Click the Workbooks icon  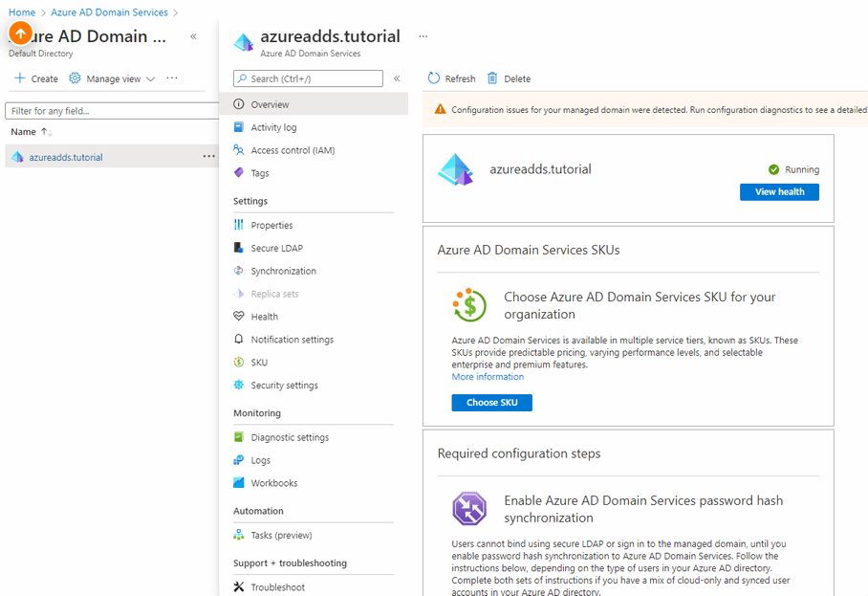coord(239,482)
